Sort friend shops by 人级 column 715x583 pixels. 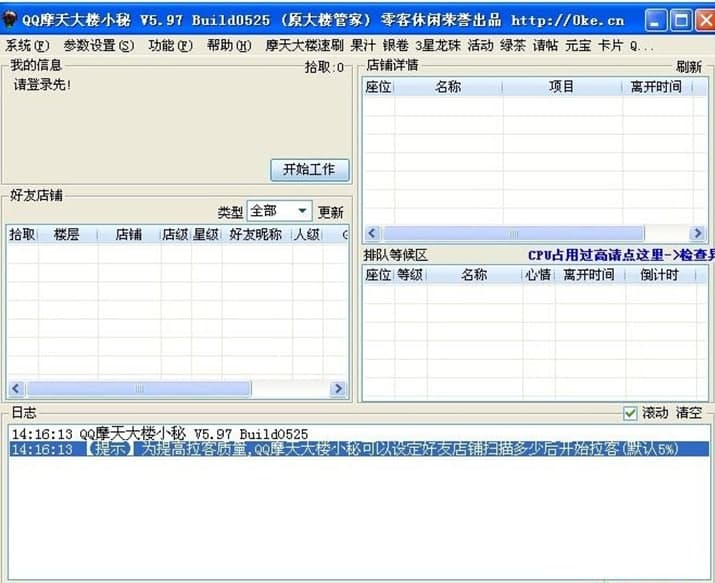click(x=307, y=234)
